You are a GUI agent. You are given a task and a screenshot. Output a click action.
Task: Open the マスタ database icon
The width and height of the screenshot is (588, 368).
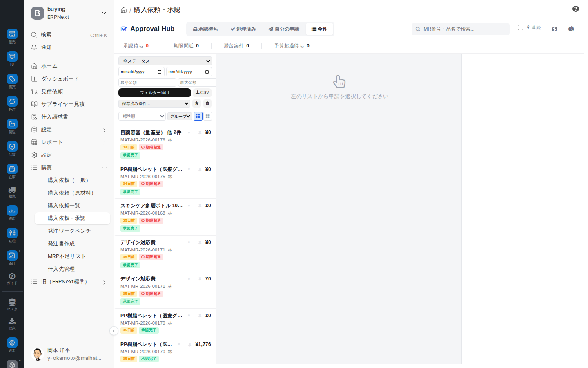coord(12,303)
